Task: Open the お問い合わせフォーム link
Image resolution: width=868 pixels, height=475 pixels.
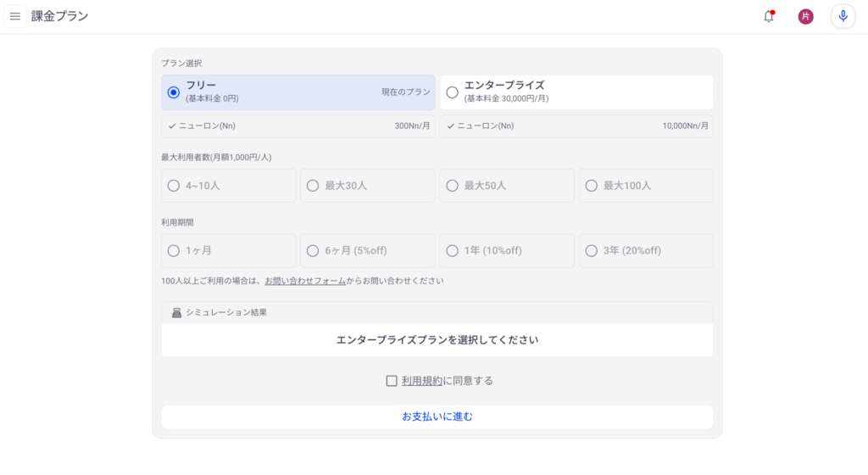Action: tap(305, 282)
